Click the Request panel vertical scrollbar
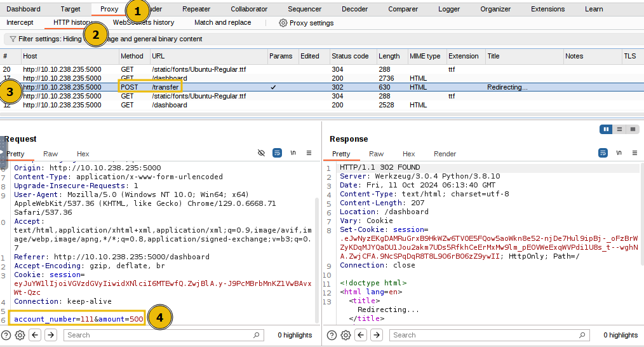The image size is (644, 347). pyautogui.click(x=317, y=260)
